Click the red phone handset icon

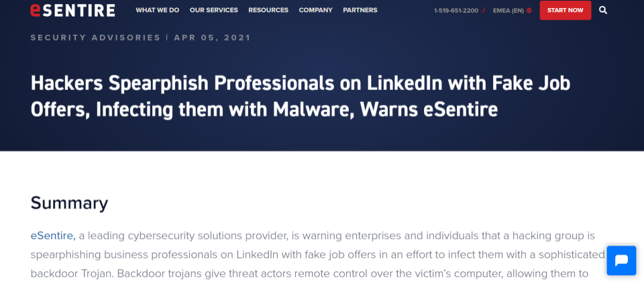[x=483, y=10]
